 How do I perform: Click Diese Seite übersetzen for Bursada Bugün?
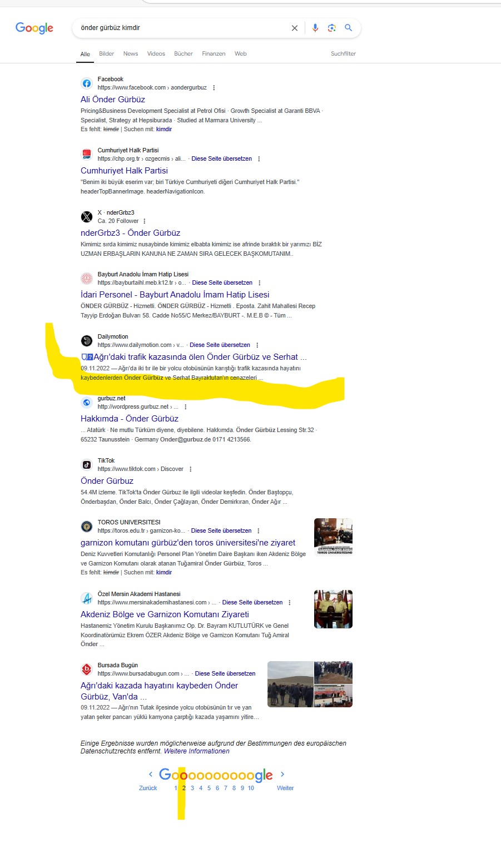point(225,674)
